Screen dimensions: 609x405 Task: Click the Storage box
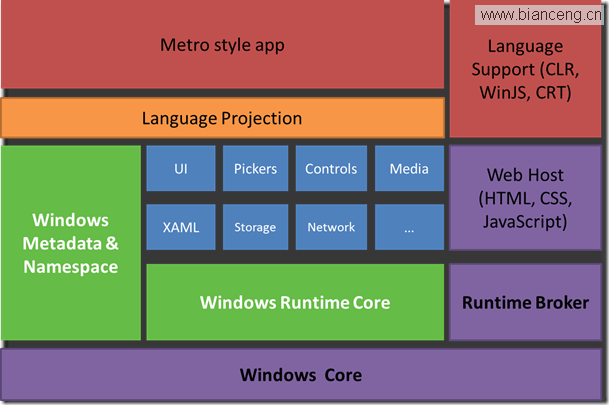(256, 227)
